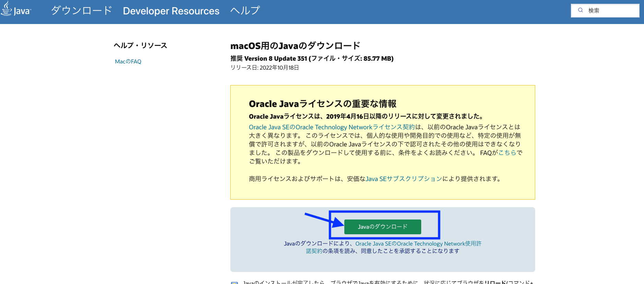
Task: Focus the 検索 search field
Action: click(x=605, y=11)
